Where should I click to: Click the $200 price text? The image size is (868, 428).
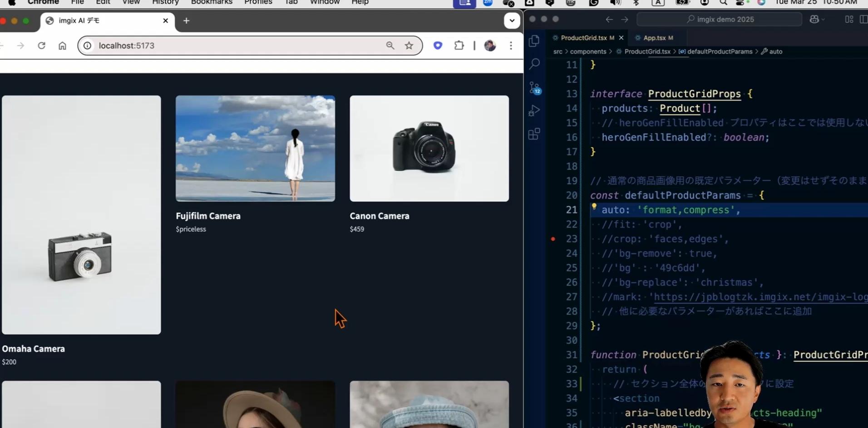pos(9,362)
